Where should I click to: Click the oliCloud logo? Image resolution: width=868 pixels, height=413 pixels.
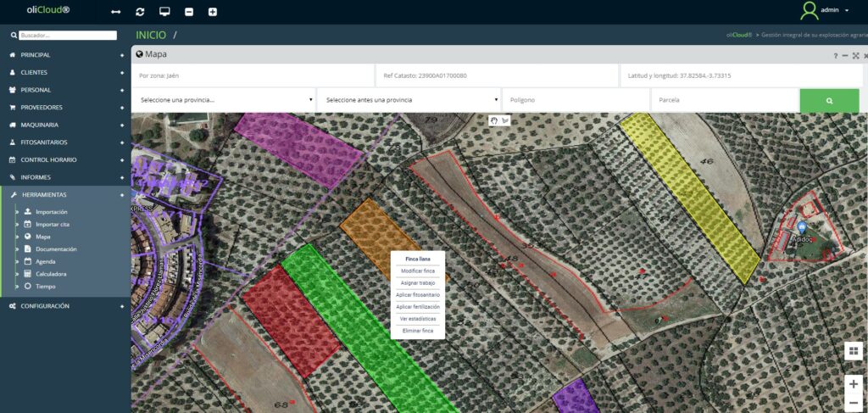[48, 10]
